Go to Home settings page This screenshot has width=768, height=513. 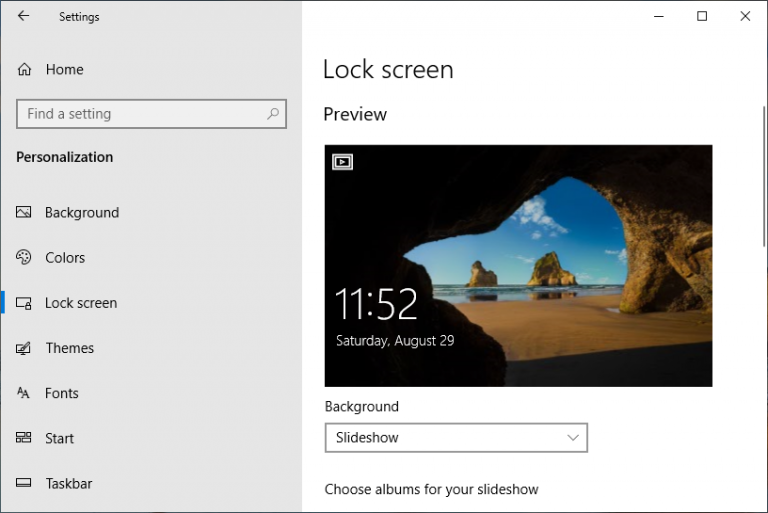[64, 70]
